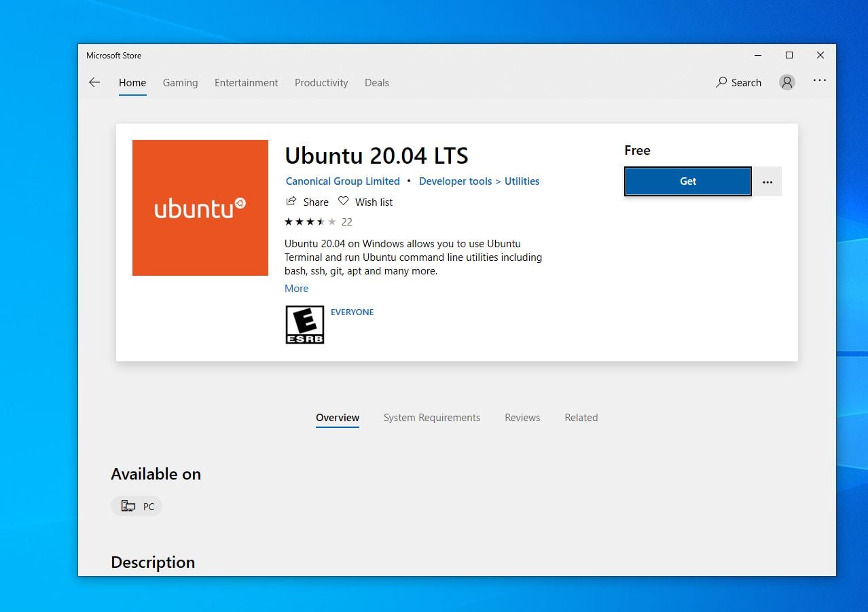Show the Related tab
The width and height of the screenshot is (868, 612).
pyautogui.click(x=581, y=418)
